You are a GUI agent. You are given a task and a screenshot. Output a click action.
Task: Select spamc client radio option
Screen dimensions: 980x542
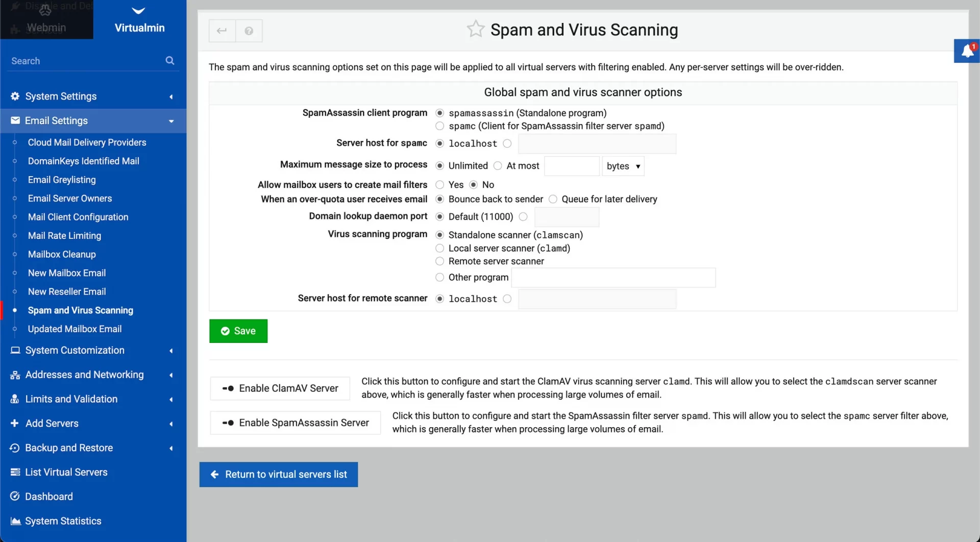pos(439,126)
